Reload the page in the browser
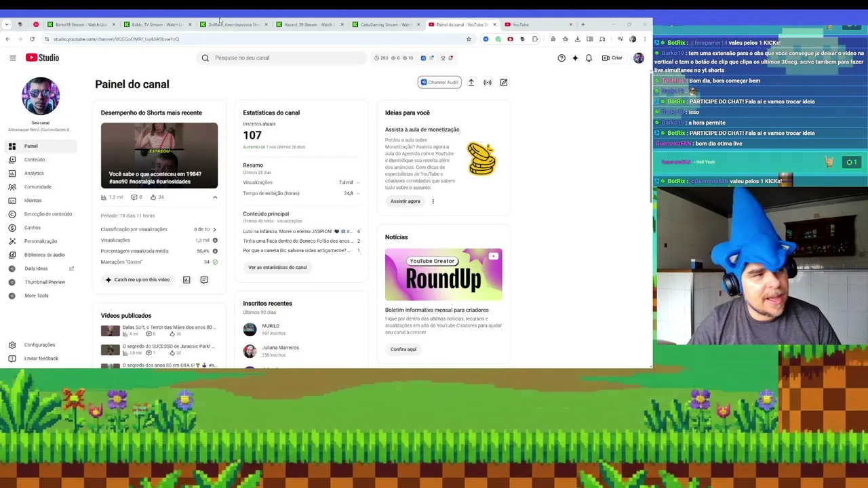The height and width of the screenshot is (488, 868). (32, 39)
